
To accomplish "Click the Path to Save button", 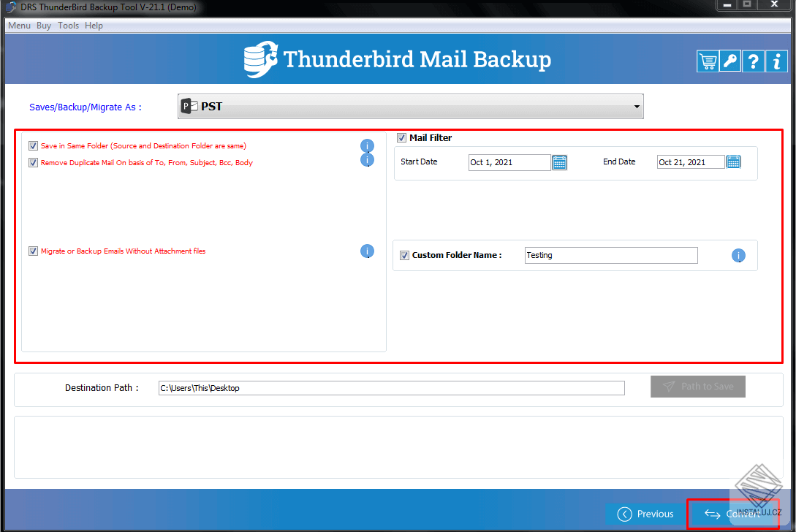I will tap(698, 387).
